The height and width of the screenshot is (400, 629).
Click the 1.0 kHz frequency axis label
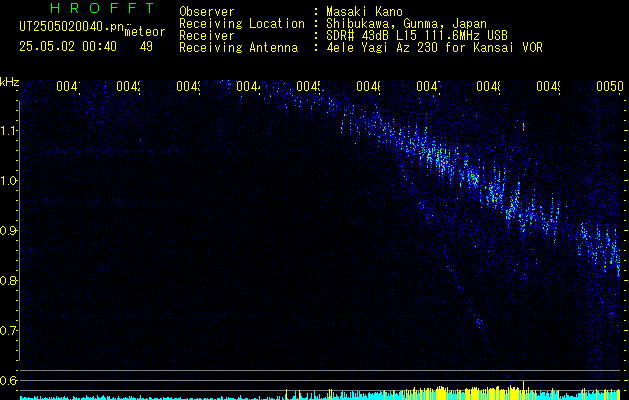7,181
